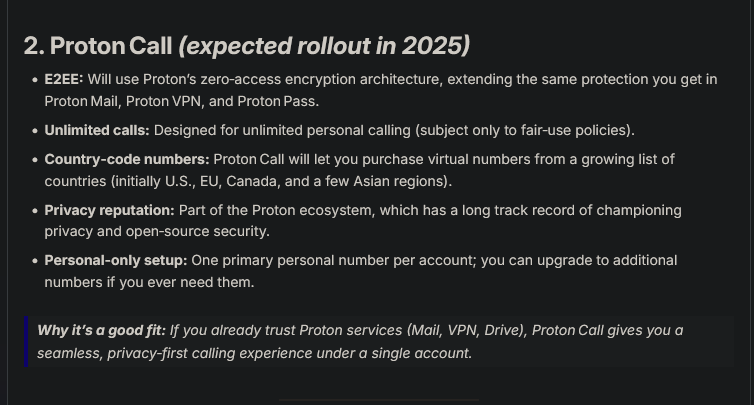Viewport: 754px width, 405px height.
Task: Click the purple left border of the blockquote
Action: 26,341
